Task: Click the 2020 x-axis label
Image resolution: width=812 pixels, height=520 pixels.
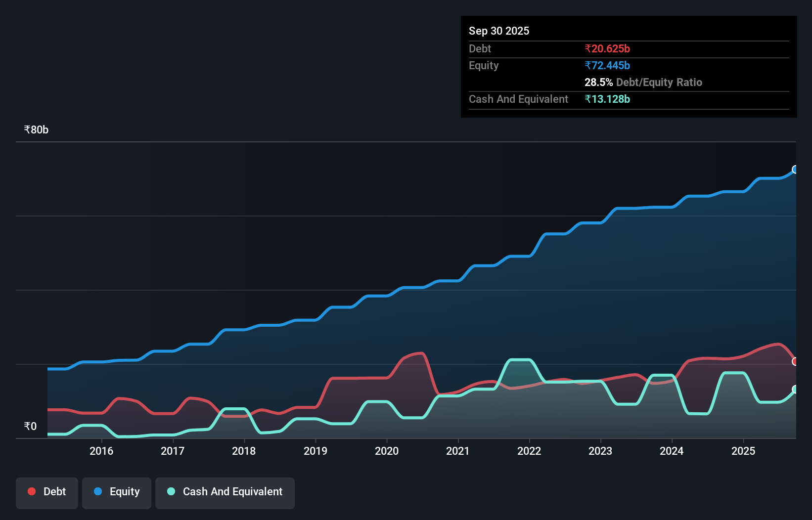Action: (387, 451)
